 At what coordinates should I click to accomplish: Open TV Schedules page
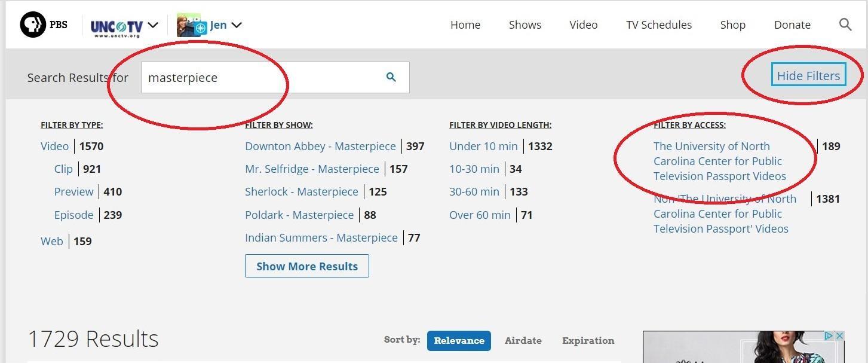[x=659, y=25]
